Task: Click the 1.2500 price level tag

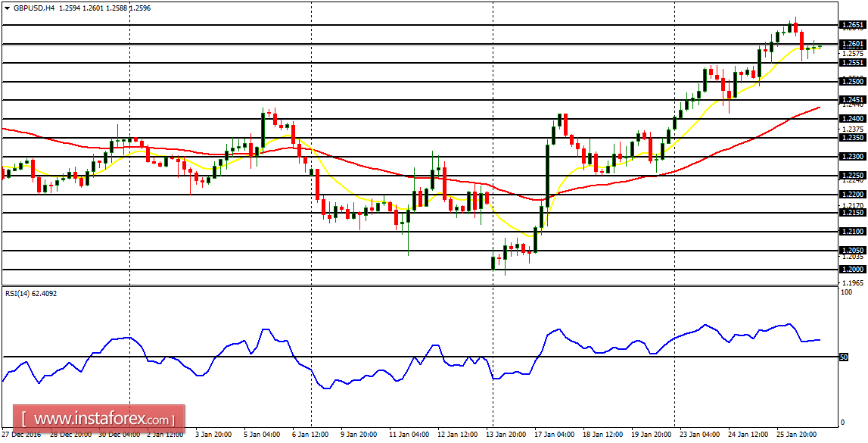Action: (x=851, y=82)
